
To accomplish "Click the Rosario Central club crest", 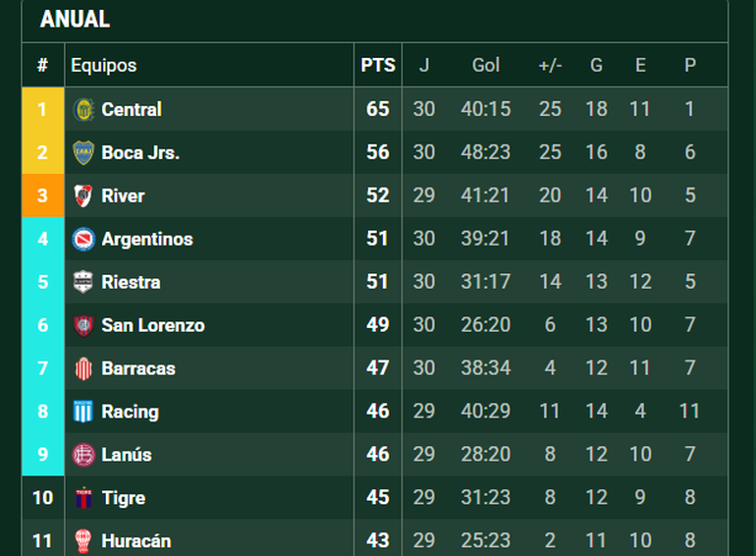I will pos(83,109).
